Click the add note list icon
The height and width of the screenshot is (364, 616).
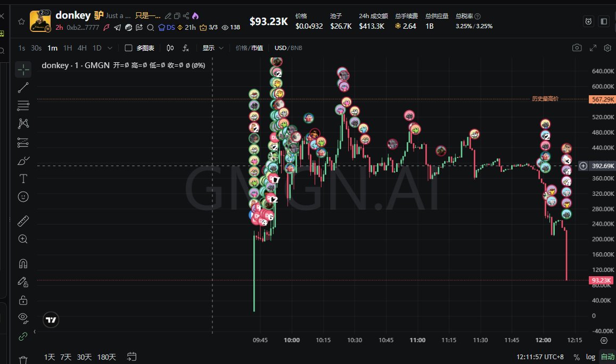tap(139, 28)
